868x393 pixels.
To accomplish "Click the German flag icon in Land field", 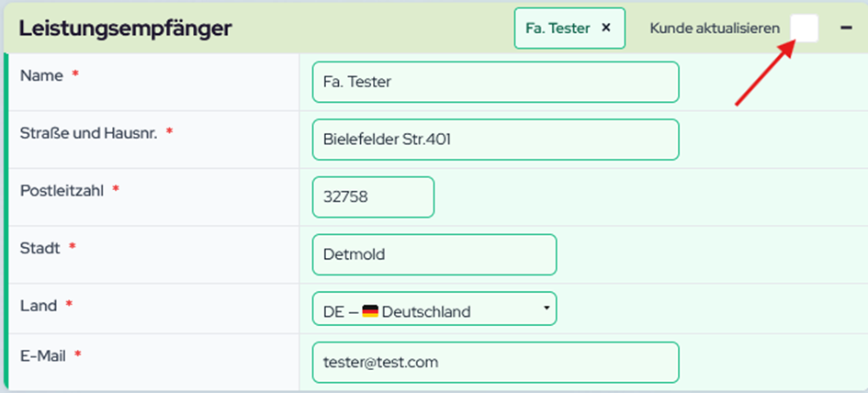I will [370, 311].
